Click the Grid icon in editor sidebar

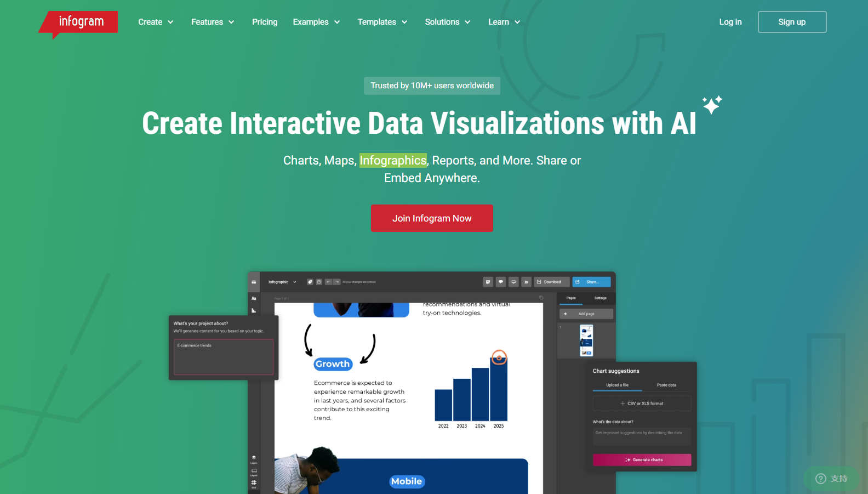pos(254,484)
